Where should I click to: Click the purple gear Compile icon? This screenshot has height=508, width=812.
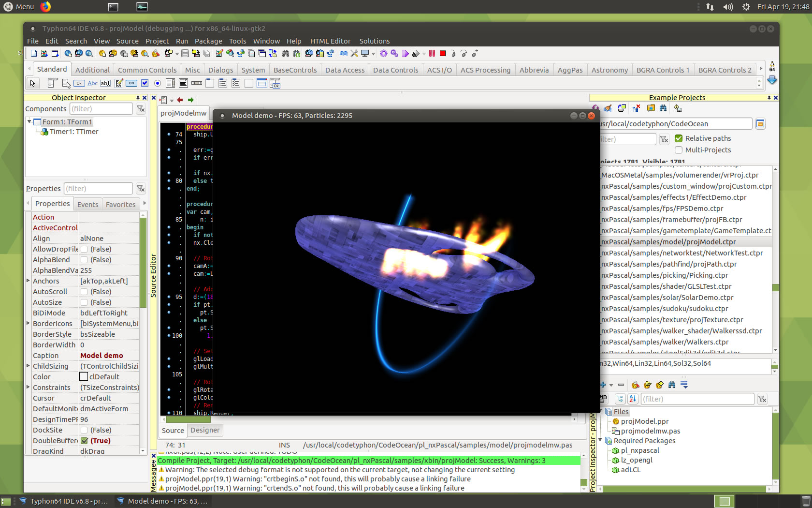384,54
